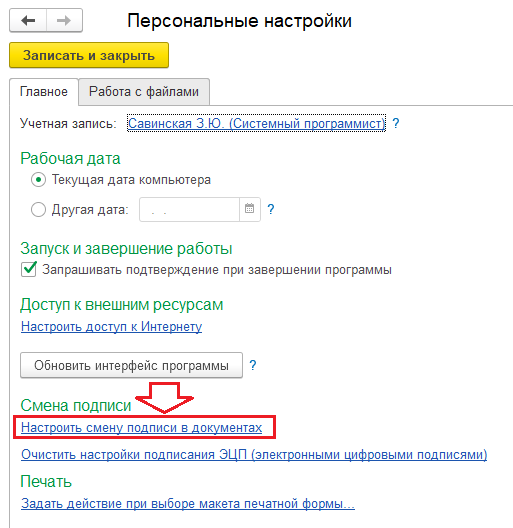
Task: Go forward with the right arrow button
Action: pos(64,21)
